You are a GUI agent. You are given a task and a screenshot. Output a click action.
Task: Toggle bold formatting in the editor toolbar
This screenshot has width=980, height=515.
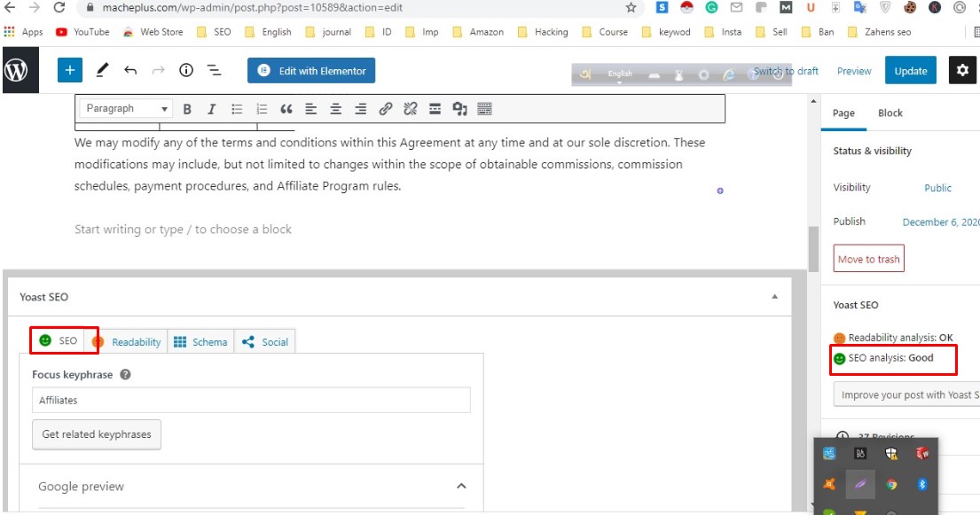186,108
